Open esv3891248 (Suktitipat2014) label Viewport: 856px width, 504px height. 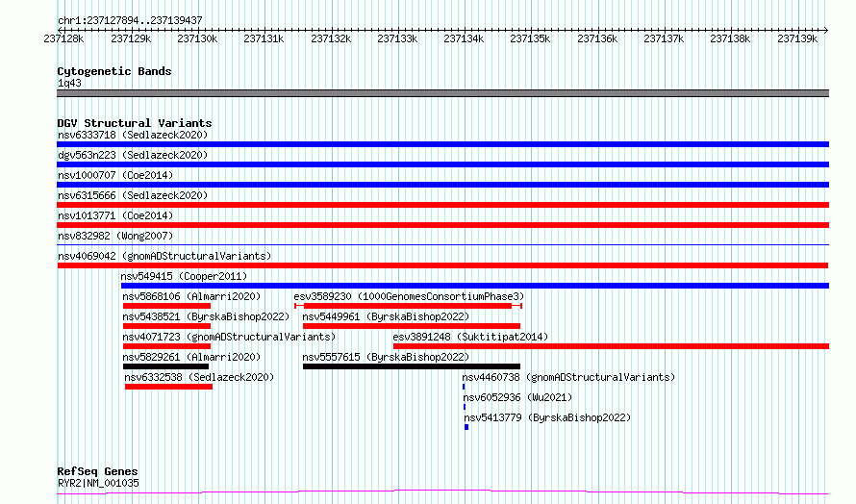tap(470, 337)
